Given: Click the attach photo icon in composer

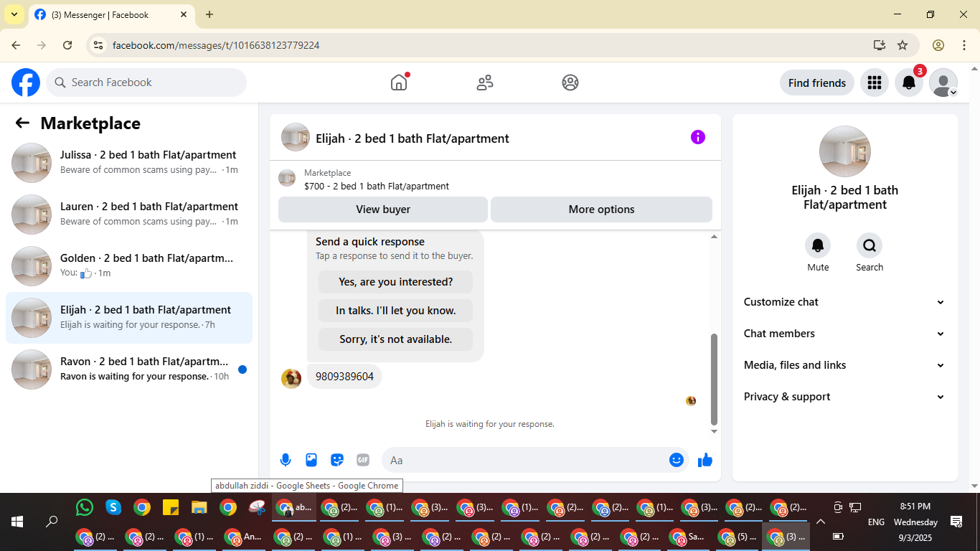Looking at the screenshot, I should pyautogui.click(x=311, y=460).
